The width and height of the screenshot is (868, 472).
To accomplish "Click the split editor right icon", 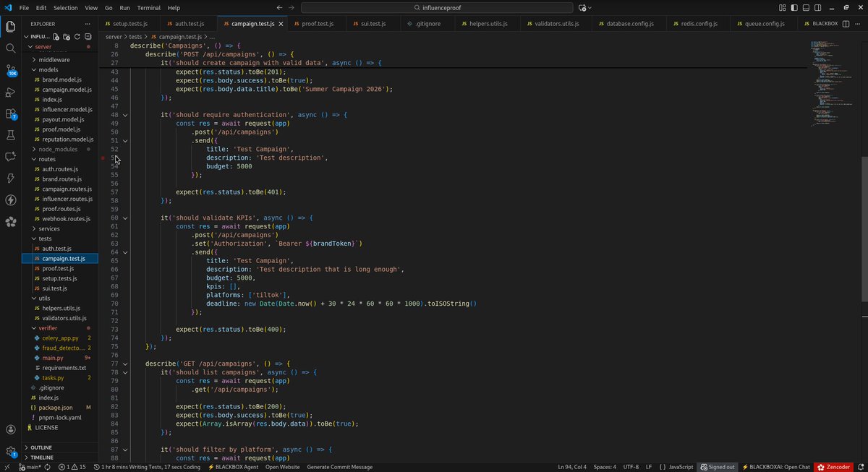I will click(x=844, y=24).
